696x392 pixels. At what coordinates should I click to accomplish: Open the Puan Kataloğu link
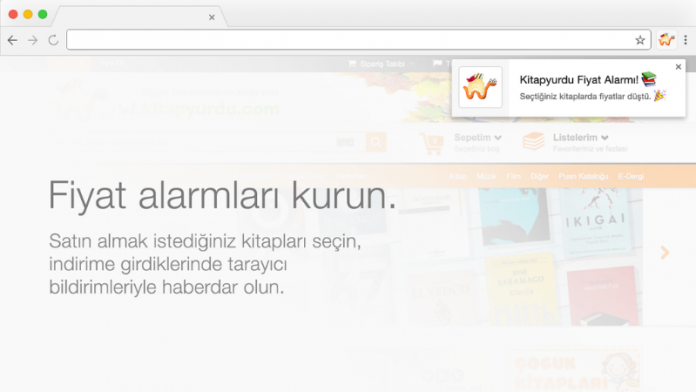point(583,176)
